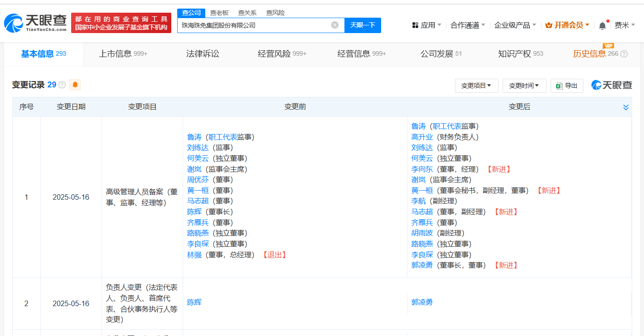Image resolution: width=644 pixels, height=336 pixels.
Task: Switch to the 历史信息 VIP tab
Action: [595, 54]
